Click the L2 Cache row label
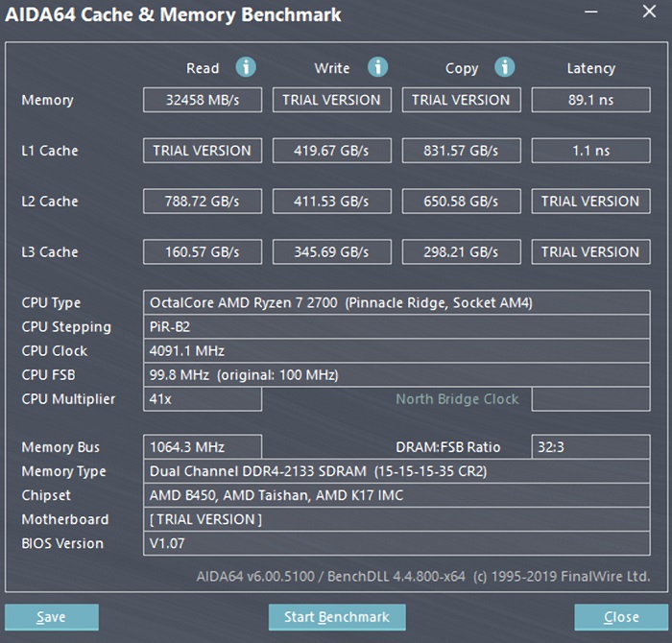Viewport: 672px width, 643px height. pos(50,202)
